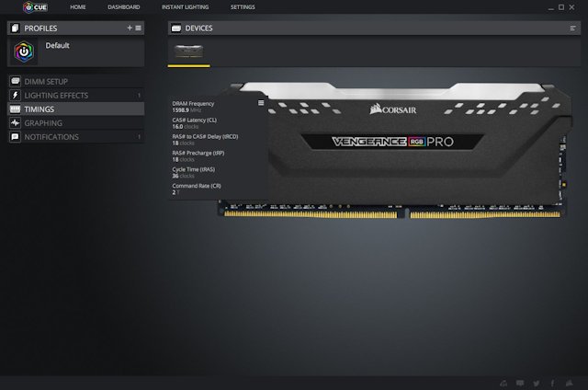Open DIMM SETUP in the sidebar
This screenshot has height=390, width=588.
(x=75, y=82)
